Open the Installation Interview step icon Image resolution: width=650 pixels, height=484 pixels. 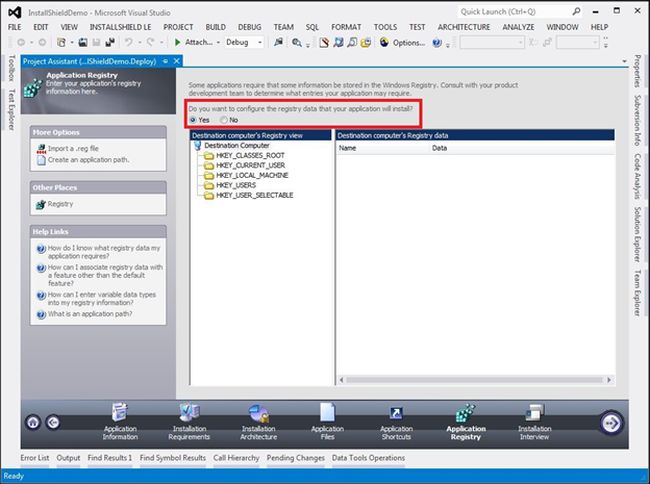534,413
